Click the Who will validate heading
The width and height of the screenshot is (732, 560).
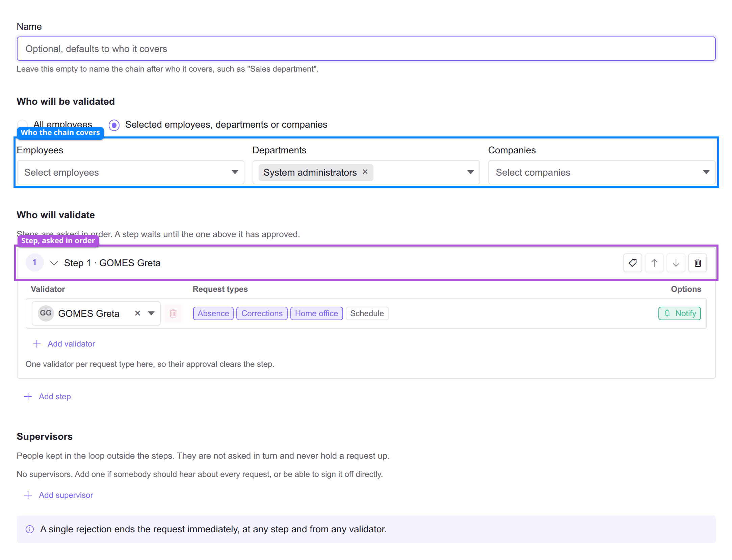pyautogui.click(x=56, y=215)
